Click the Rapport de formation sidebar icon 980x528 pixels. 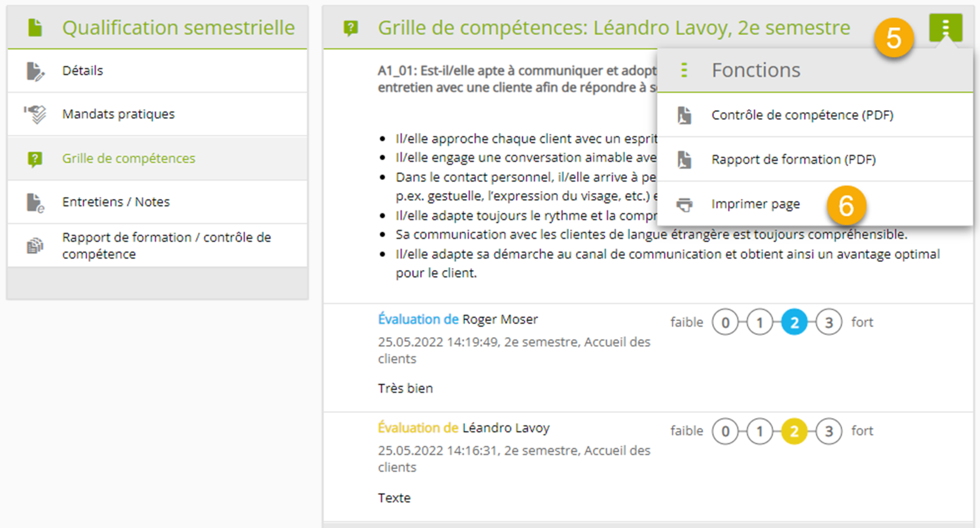pos(35,246)
